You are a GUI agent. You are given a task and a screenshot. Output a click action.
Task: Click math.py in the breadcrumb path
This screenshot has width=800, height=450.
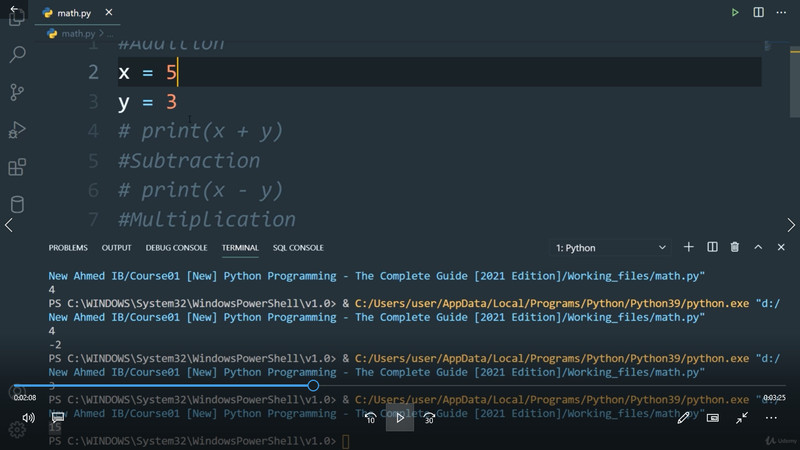pyautogui.click(x=78, y=34)
